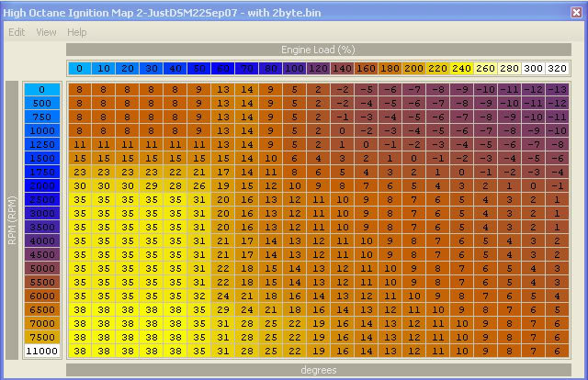Click the 29 cell in the 2000 RPM row
Screen dimensions: 588x380
(151, 186)
